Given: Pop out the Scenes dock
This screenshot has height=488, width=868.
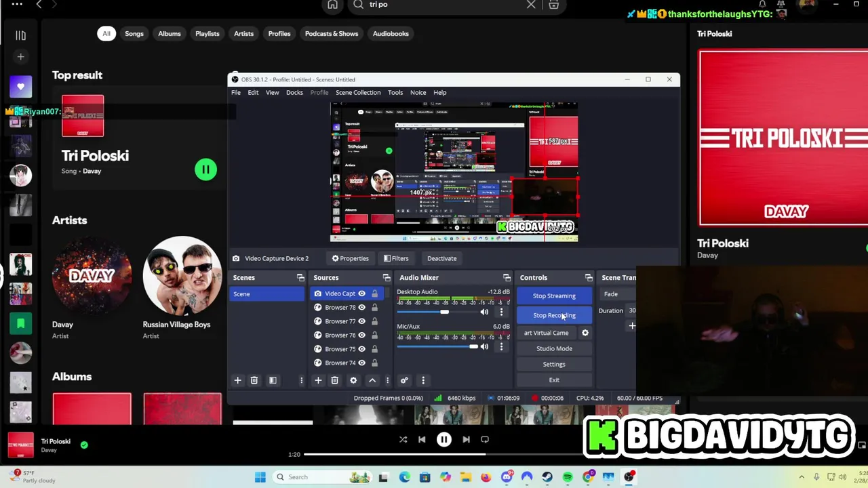Looking at the screenshot, I should click(300, 278).
